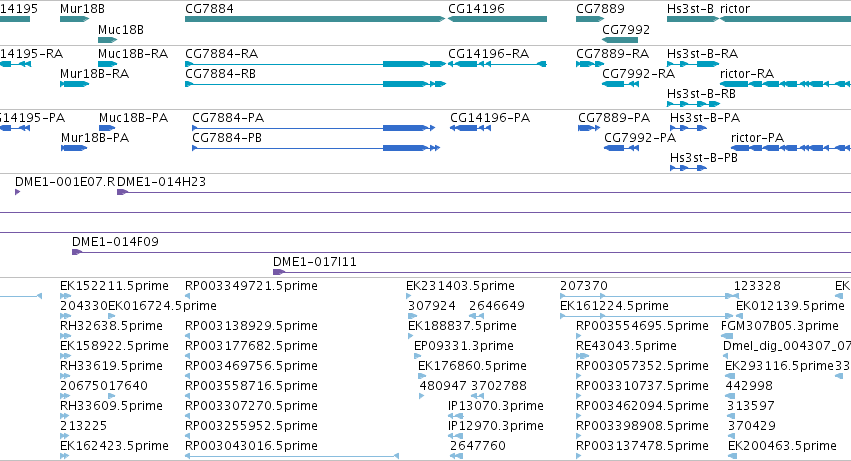Select the Hs3st-B-RA transcript label
Image resolution: width=851 pixels, height=461 pixels.
(x=702, y=54)
